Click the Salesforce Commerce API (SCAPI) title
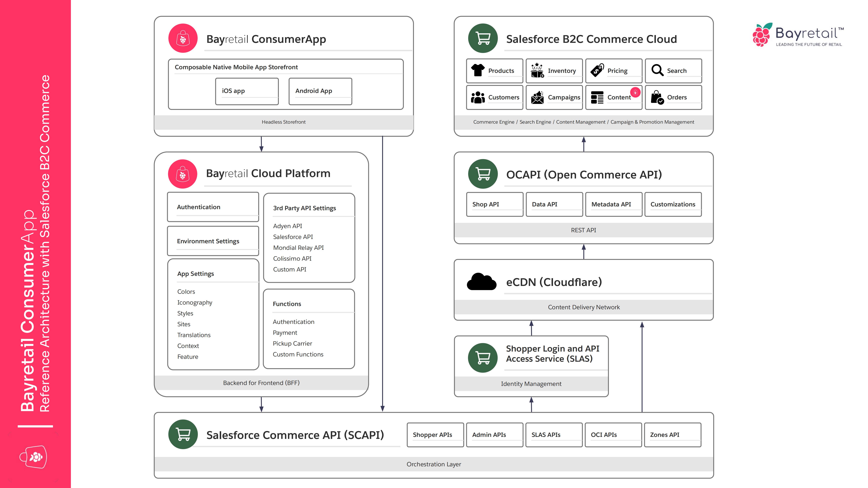 pyautogui.click(x=295, y=435)
